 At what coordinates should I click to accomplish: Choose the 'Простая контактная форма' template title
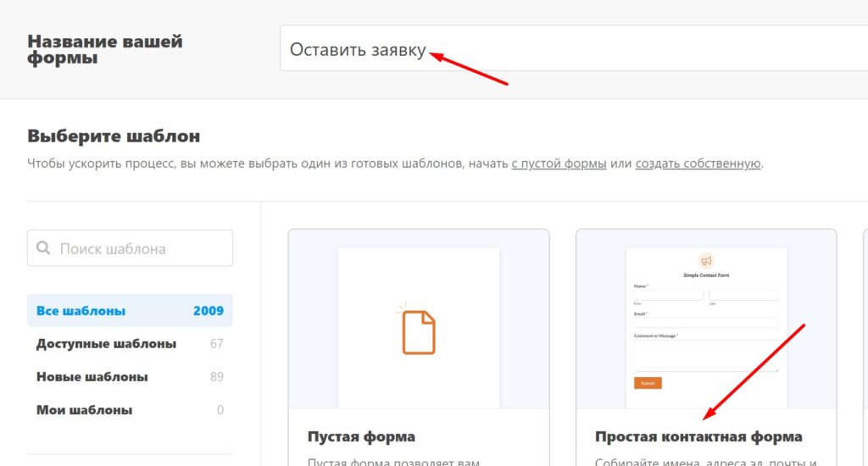698,436
